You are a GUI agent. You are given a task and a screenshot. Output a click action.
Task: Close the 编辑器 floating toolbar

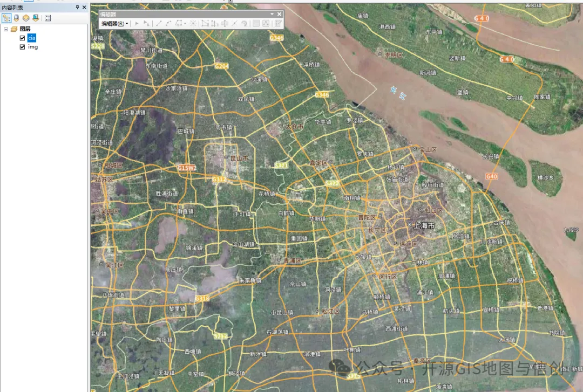(279, 14)
